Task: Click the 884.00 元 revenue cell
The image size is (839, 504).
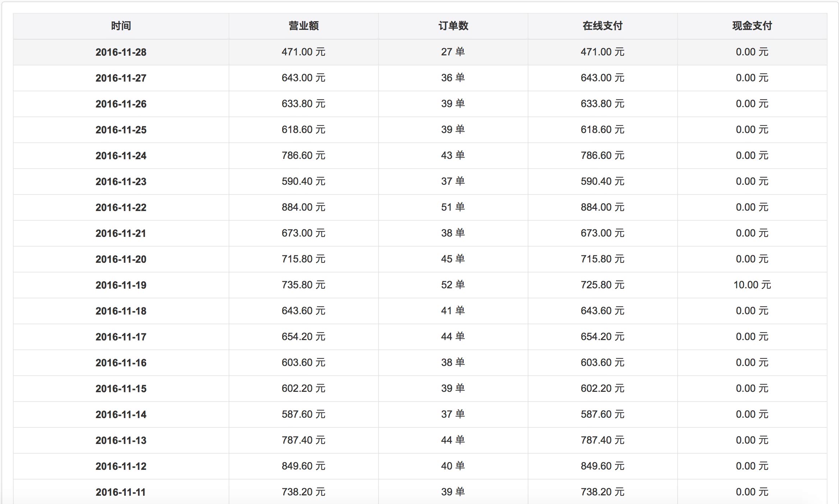Action: click(x=303, y=207)
